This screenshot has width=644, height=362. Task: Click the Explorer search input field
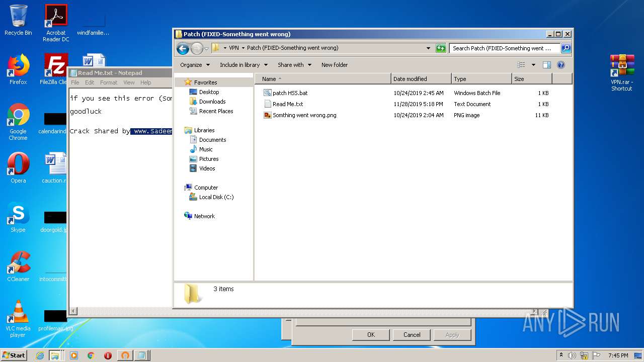tap(505, 48)
